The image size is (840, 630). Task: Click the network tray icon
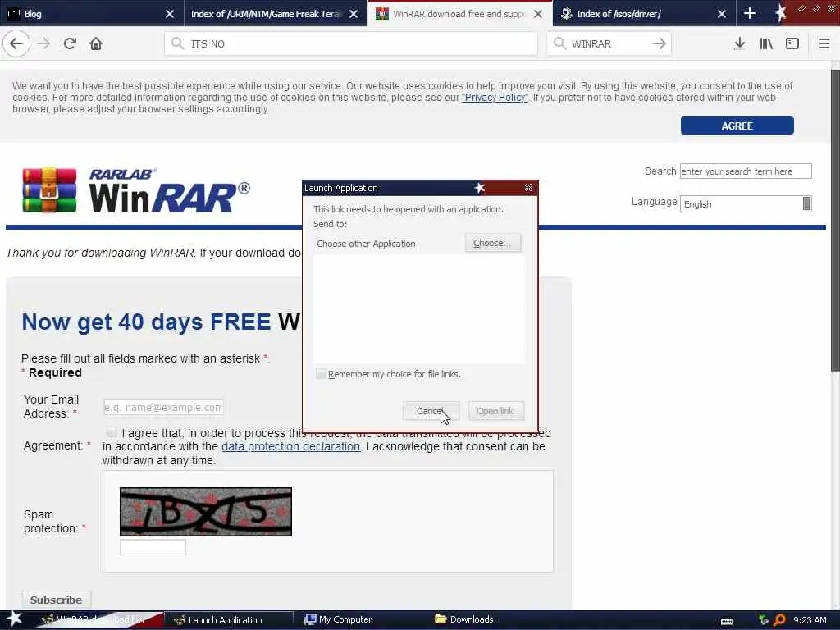(763, 620)
